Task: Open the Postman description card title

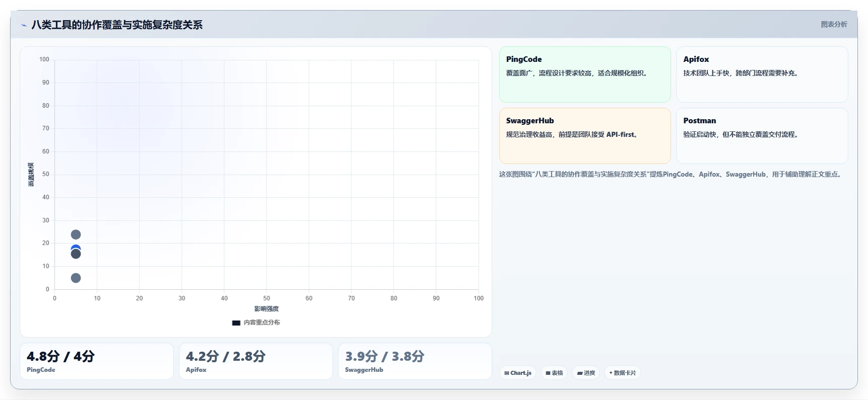Action: click(700, 121)
